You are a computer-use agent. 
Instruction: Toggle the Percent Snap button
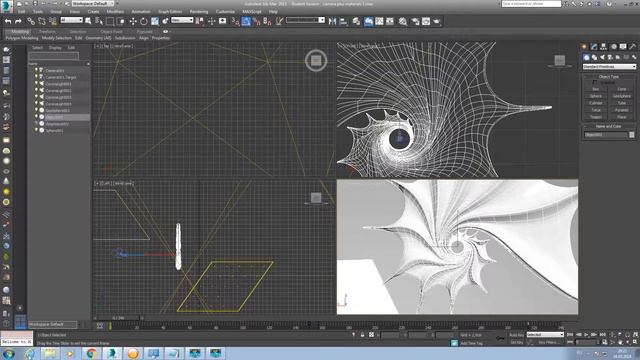257,21
